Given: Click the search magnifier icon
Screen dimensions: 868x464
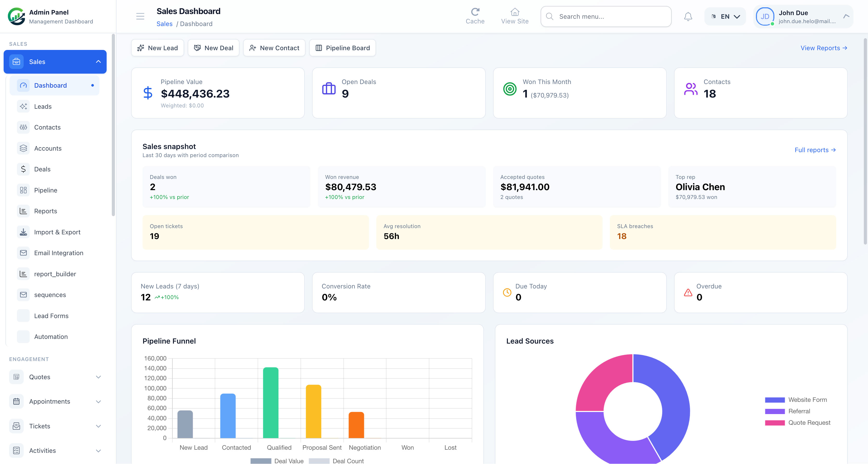Looking at the screenshot, I should (x=549, y=16).
